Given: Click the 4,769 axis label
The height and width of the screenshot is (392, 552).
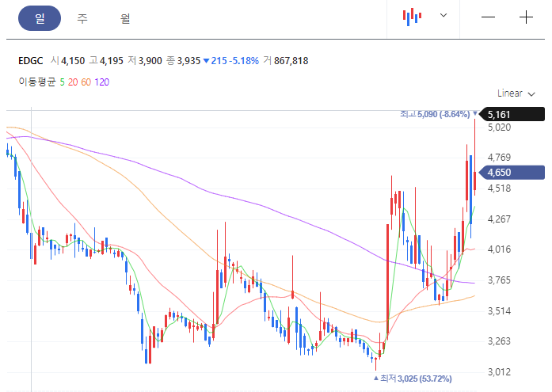Looking at the screenshot, I should [x=499, y=158].
